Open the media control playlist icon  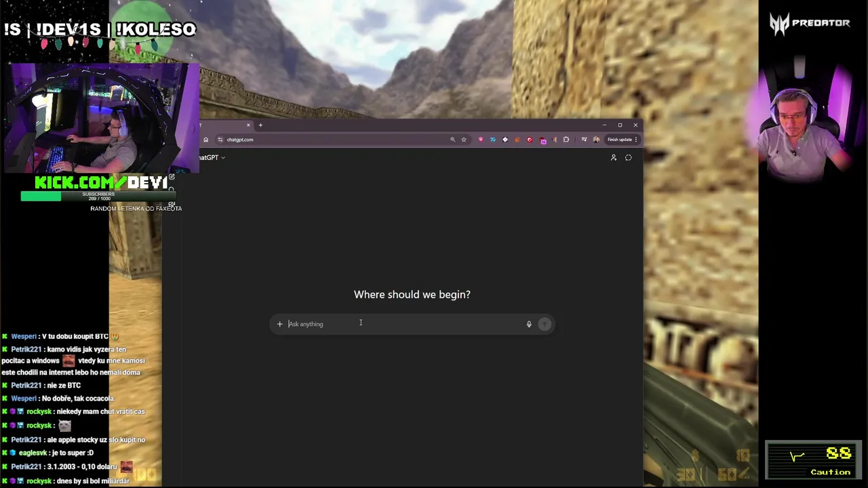coord(584,140)
